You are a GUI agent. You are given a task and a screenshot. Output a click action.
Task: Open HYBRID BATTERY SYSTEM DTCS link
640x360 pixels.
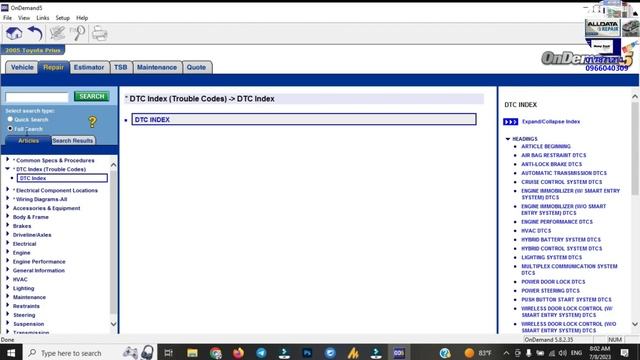561,240
